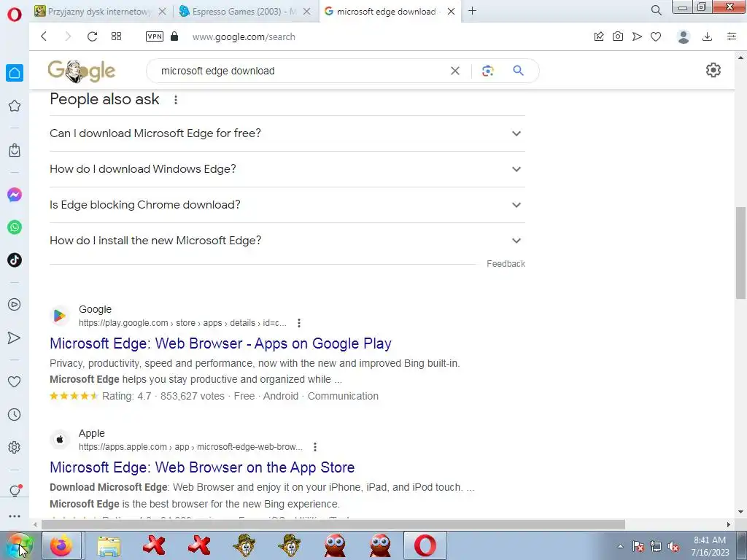
Task: Open sidebar settings gear icon
Action: pyautogui.click(x=15, y=448)
